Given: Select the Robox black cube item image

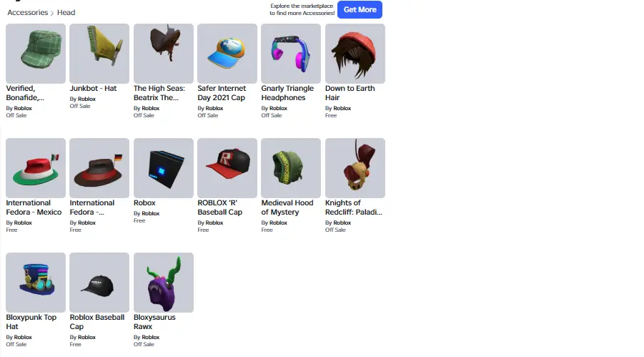Looking at the screenshot, I should (164, 168).
